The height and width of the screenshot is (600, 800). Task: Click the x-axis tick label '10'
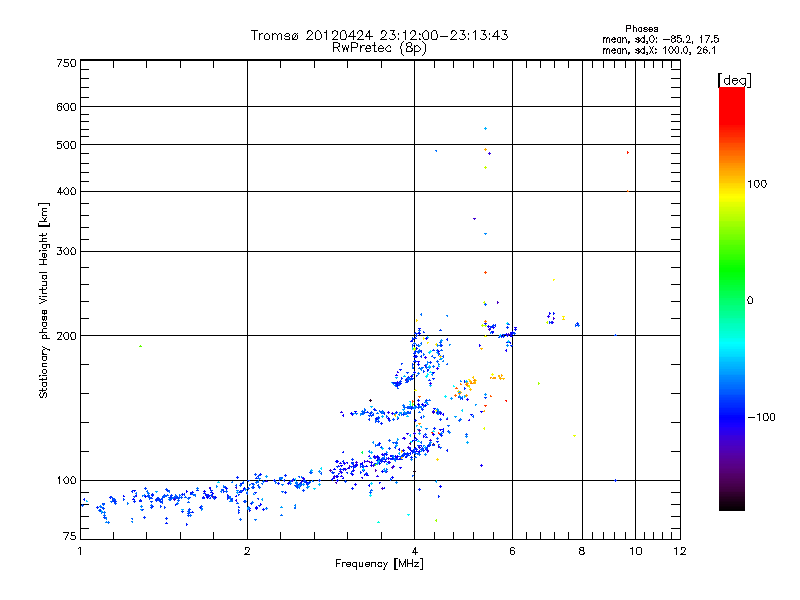click(636, 551)
